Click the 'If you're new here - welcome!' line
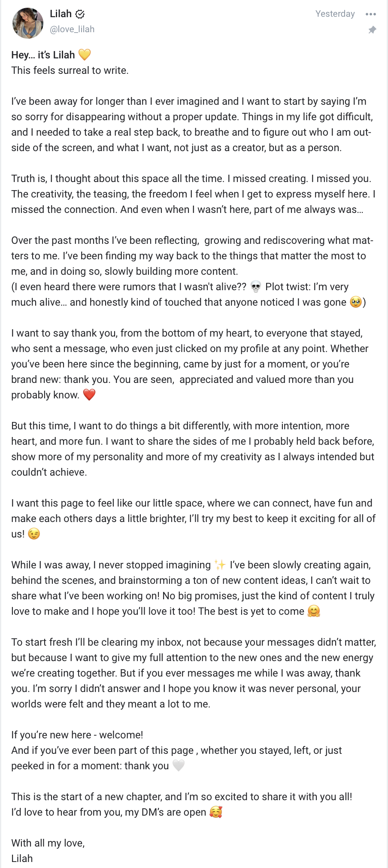 [77, 735]
